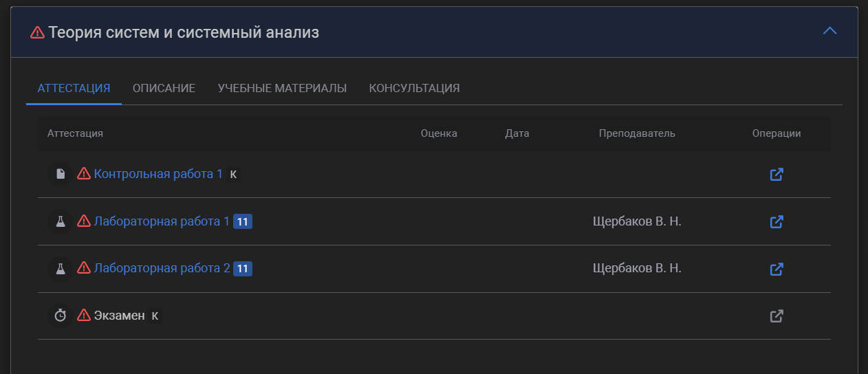Open Контрольная работа 1 external link icon
868x374 pixels.
click(777, 175)
